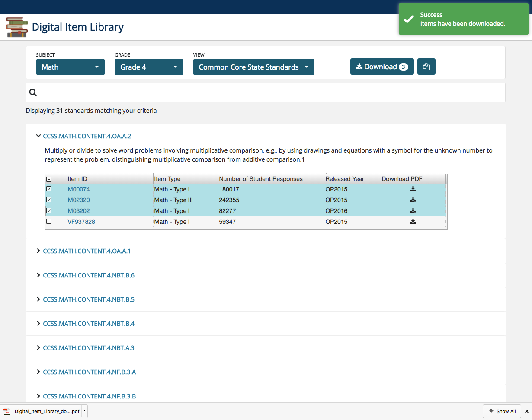Download PDF for item M03202
This screenshot has height=420, width=532.
[x=413, y=211]
